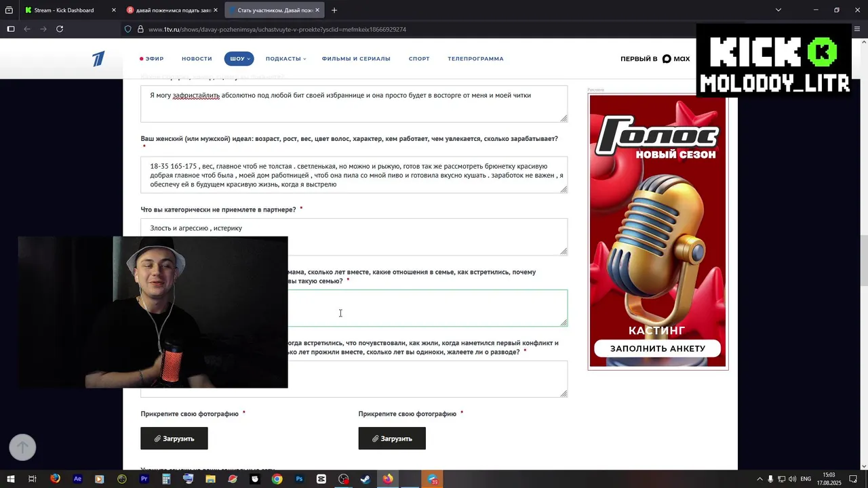Open the НОВОСТИ menu item

(197, 59)
